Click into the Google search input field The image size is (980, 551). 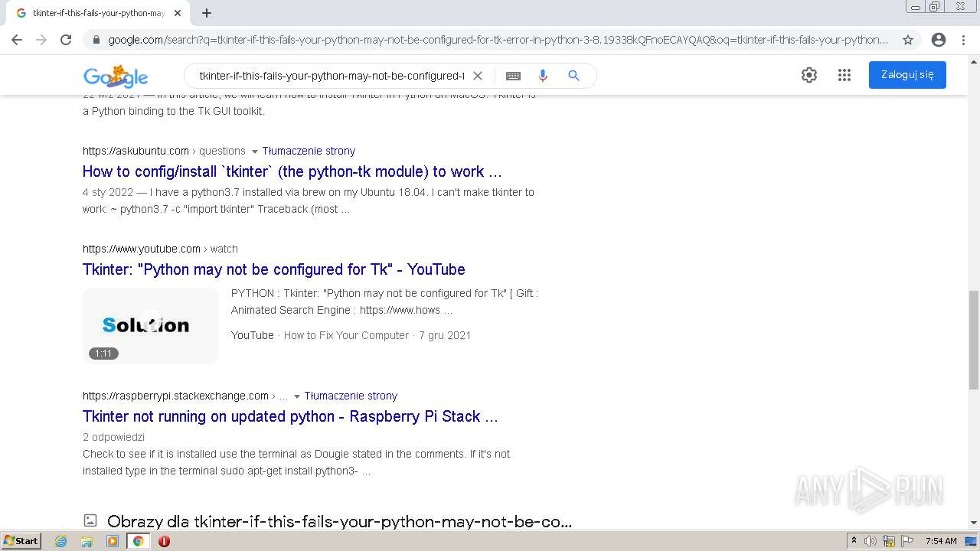pyautogui.click(x=332, y=76)
